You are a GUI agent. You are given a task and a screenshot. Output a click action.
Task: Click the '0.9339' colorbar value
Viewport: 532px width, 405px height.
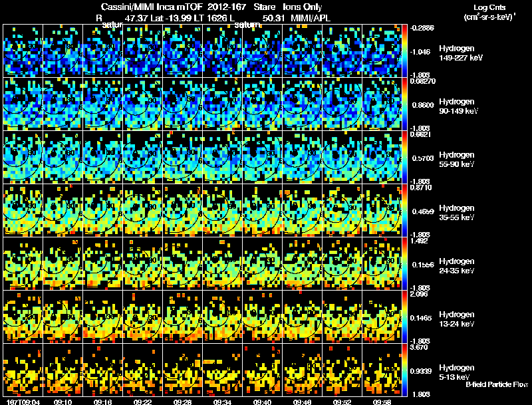pyautogui.click(x=421, y=372)
